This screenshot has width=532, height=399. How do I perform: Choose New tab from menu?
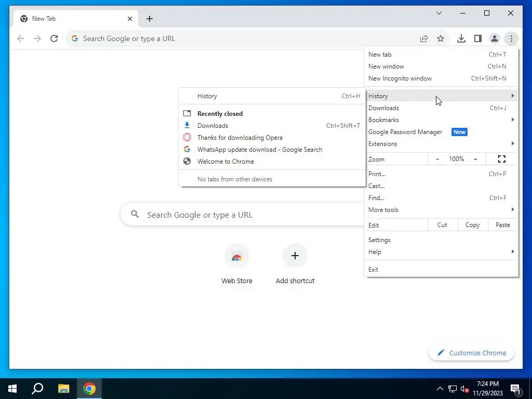(x=441, y=54)
